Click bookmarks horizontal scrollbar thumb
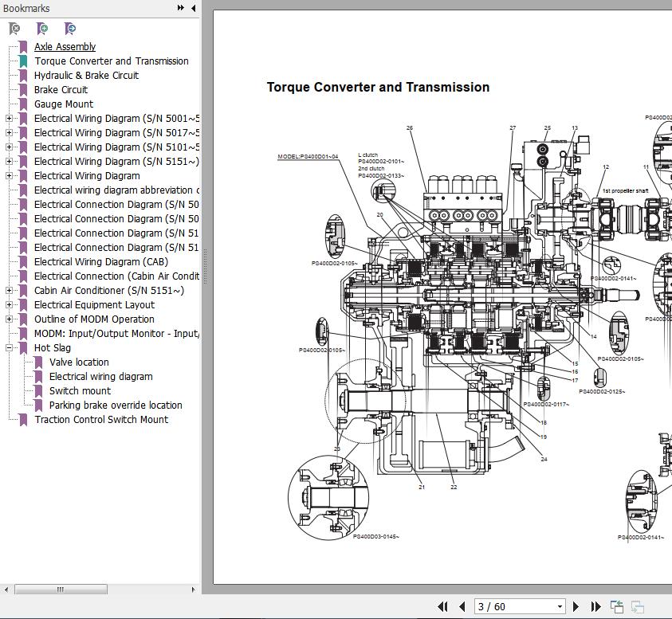Screen dimensions: 672x619 pos(61,590)
